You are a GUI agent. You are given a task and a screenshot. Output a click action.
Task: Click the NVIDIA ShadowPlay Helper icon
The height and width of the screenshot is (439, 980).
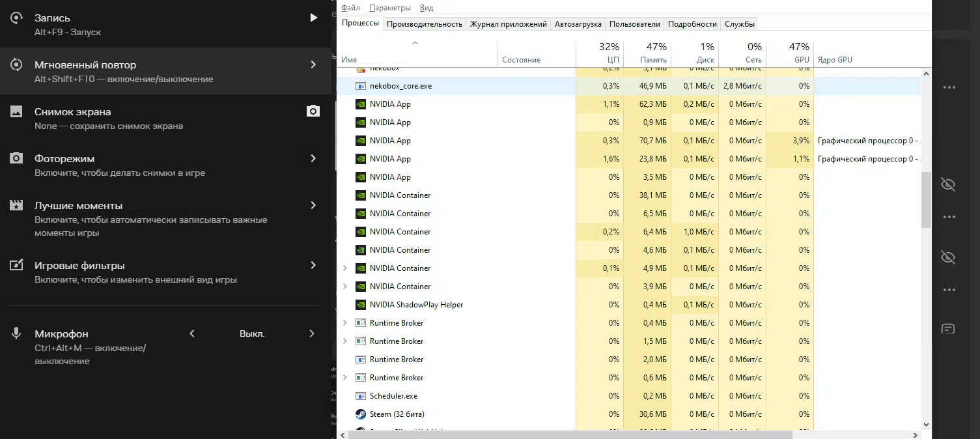(x=361, y=305)
